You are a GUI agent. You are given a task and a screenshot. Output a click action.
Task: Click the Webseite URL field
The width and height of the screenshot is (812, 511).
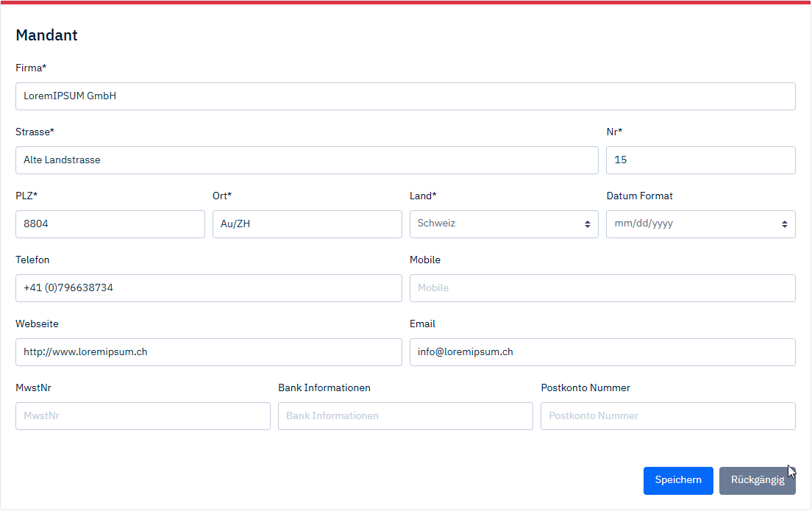[x=208, y=352]
